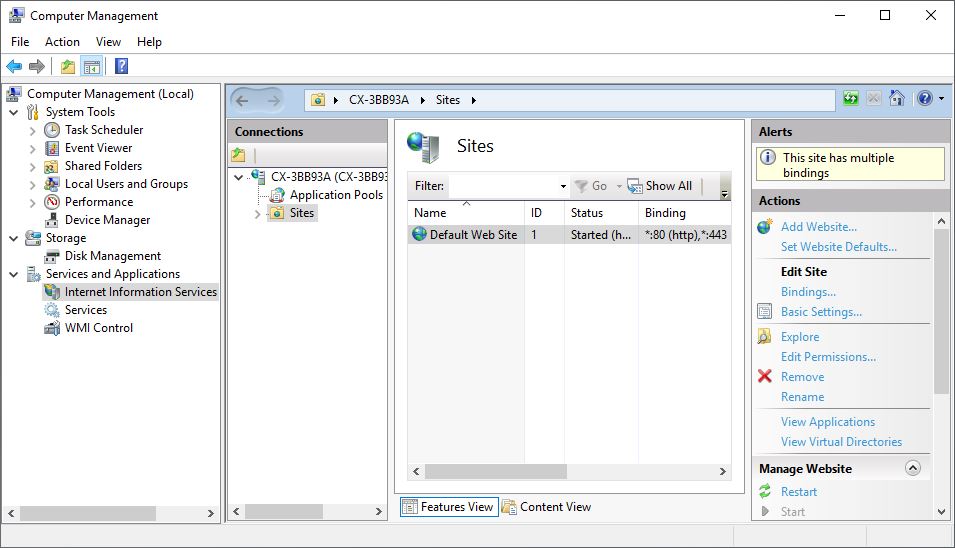Click the Binding column header

pyautogui.click(x=685, y=213)
